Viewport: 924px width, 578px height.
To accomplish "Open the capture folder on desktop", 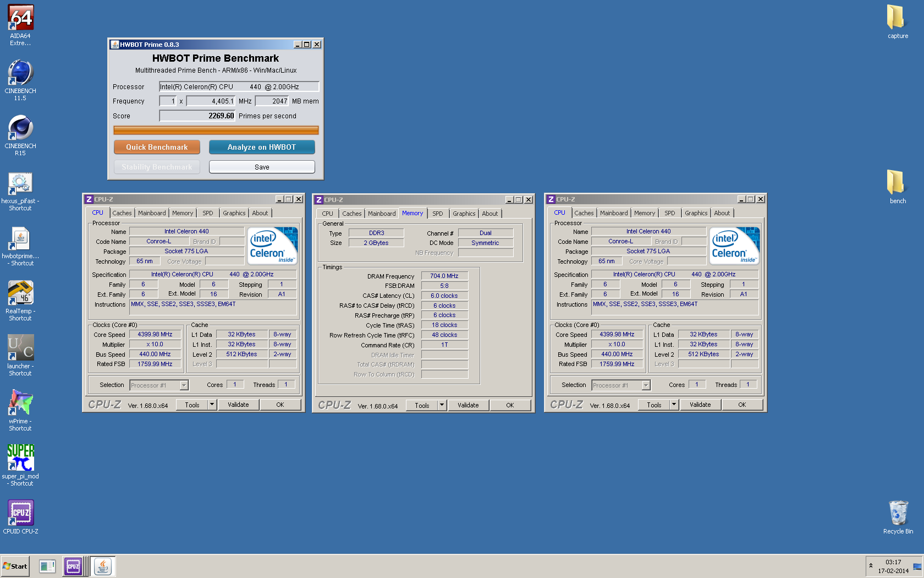I will (x=898, y=21).
